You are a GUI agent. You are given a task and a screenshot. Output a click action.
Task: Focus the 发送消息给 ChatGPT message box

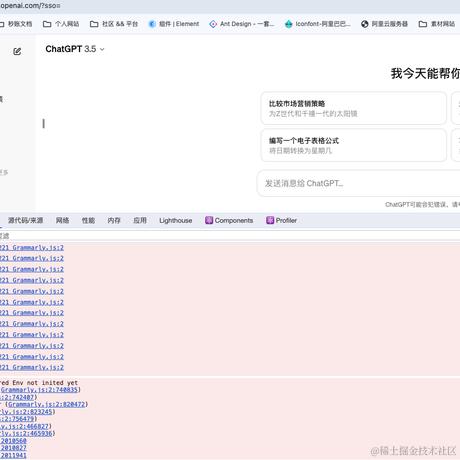point(359,183)
